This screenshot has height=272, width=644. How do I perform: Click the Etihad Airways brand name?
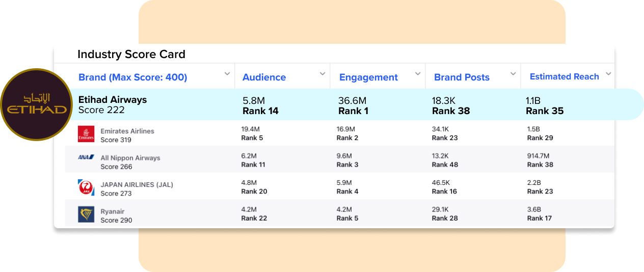click(113, 99)
